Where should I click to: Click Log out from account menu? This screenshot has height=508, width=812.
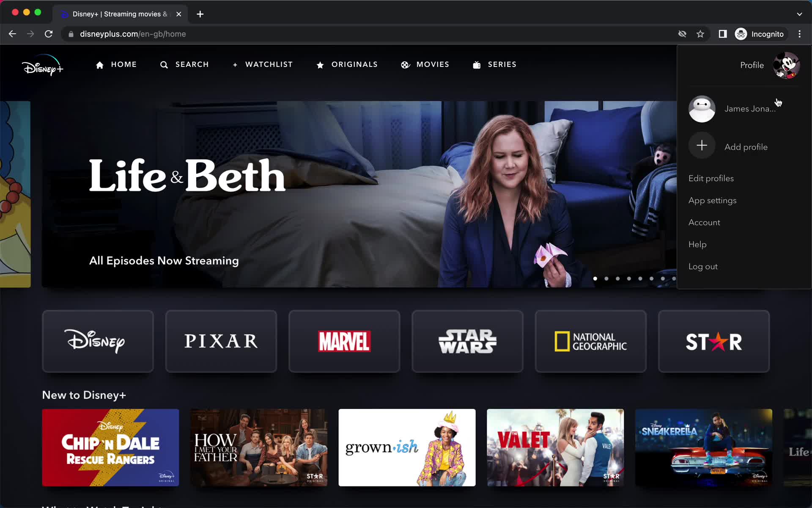(x=703, y=266)
